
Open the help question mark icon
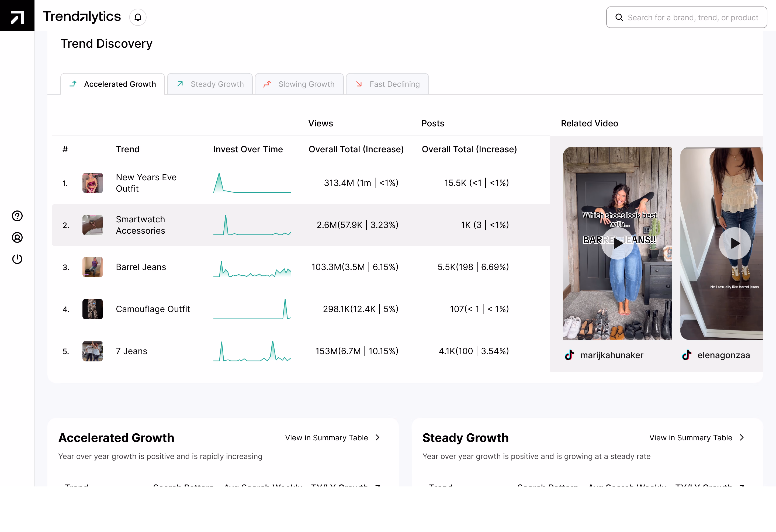click(x=17, y=216)
